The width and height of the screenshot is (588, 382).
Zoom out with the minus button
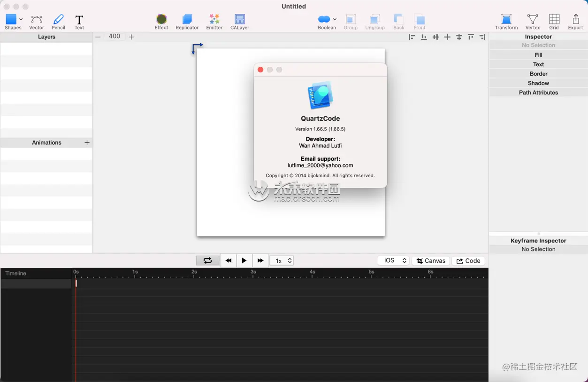click(98, 37)
